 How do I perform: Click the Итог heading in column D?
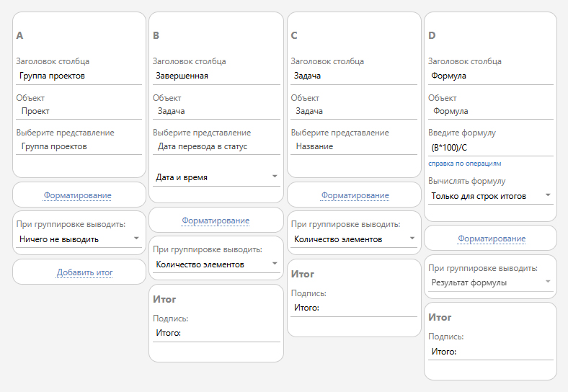(x=440, y=317)
